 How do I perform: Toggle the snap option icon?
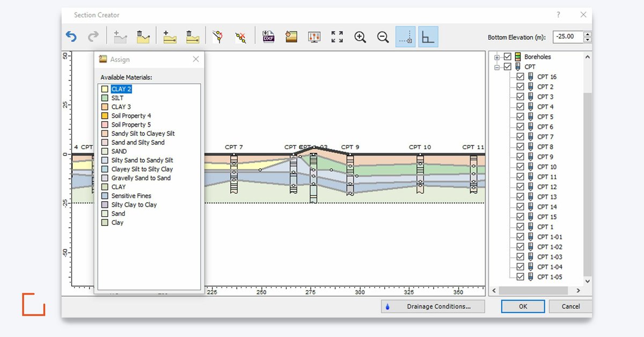406,37
